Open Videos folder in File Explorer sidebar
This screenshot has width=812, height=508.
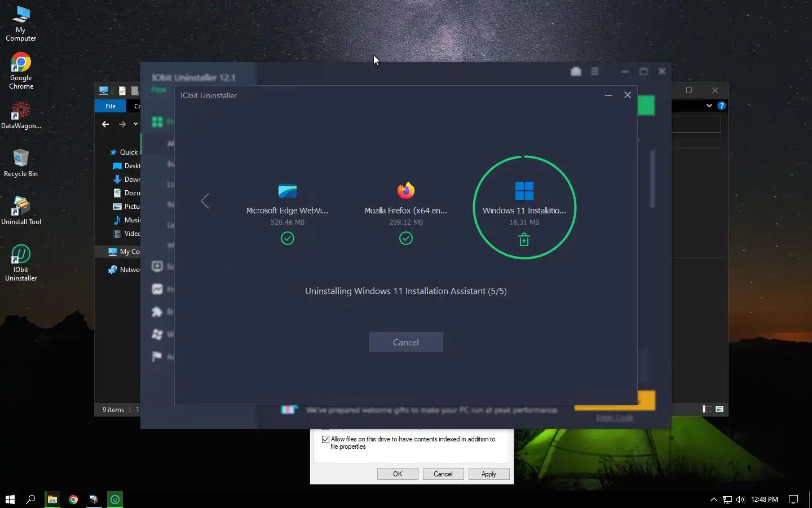[x=126, y=234]
